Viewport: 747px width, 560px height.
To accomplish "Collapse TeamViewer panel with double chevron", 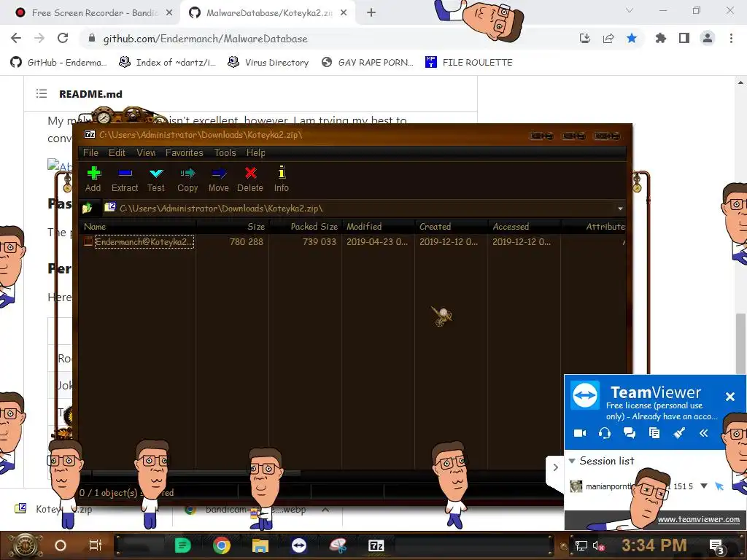I will (704, 433).
